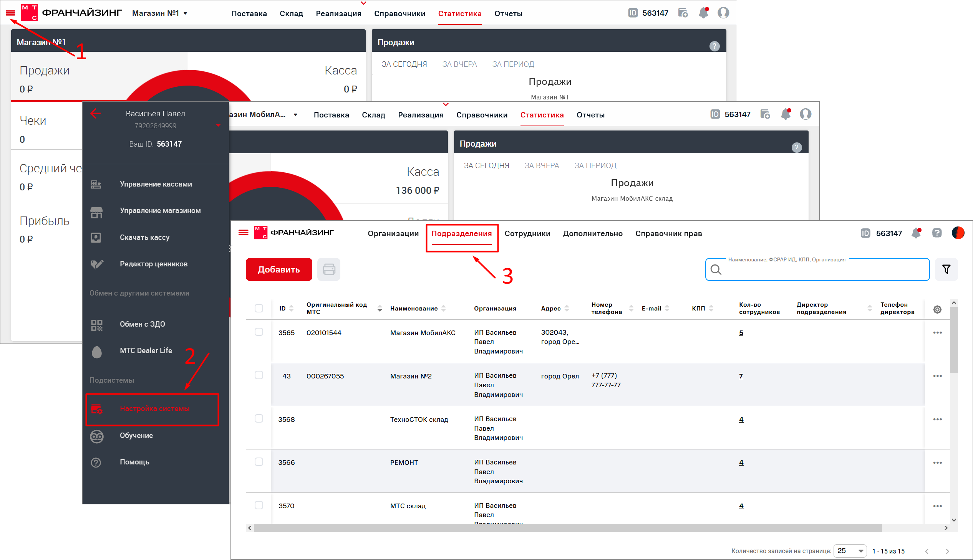Switch to Дополнительно tab
Screen dimensions: 973x560
coord(593,233)
